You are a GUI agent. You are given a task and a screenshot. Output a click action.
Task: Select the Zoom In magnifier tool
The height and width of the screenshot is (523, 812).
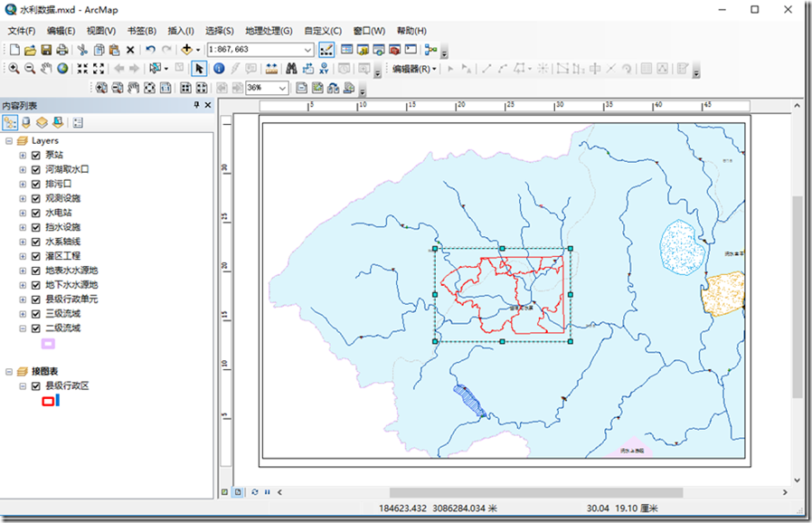(x=14, y=69)
